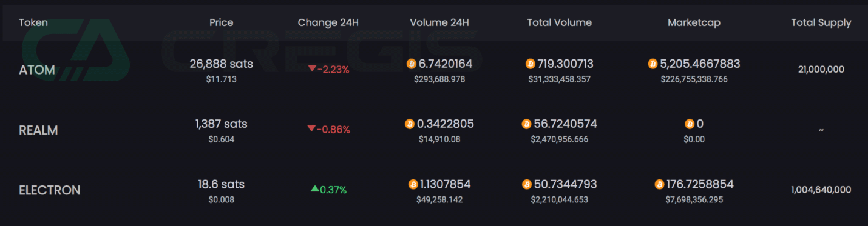The height and width of the screenshot is (226, 868).
Task: Click green up arrow on ELECTRON change
Action: coord(314,189)
